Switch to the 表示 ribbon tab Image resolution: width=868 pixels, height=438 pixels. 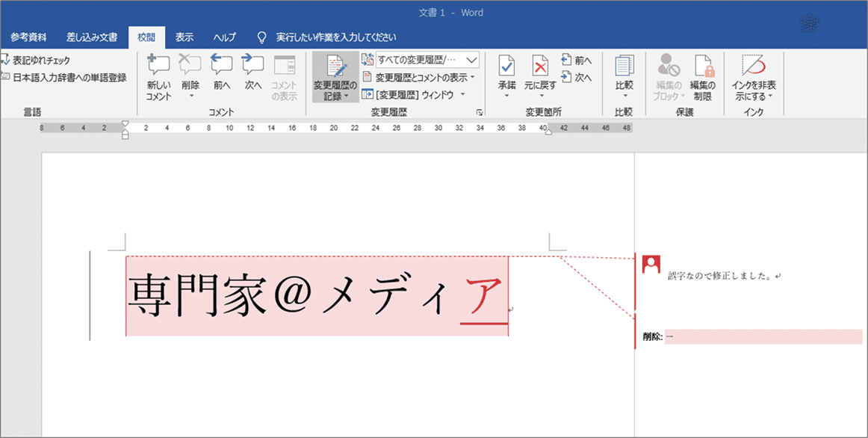(184, 36)
